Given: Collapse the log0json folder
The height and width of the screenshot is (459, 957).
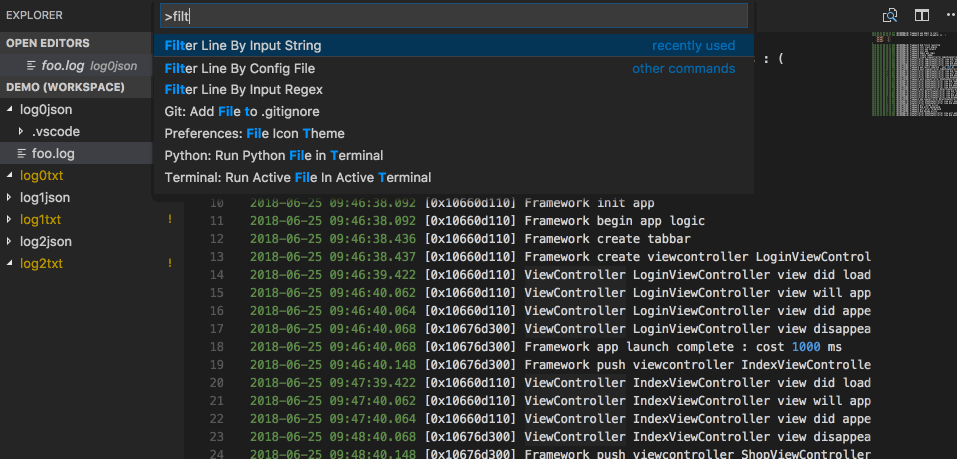Looking at the screenshot, I should coord(9,110).
